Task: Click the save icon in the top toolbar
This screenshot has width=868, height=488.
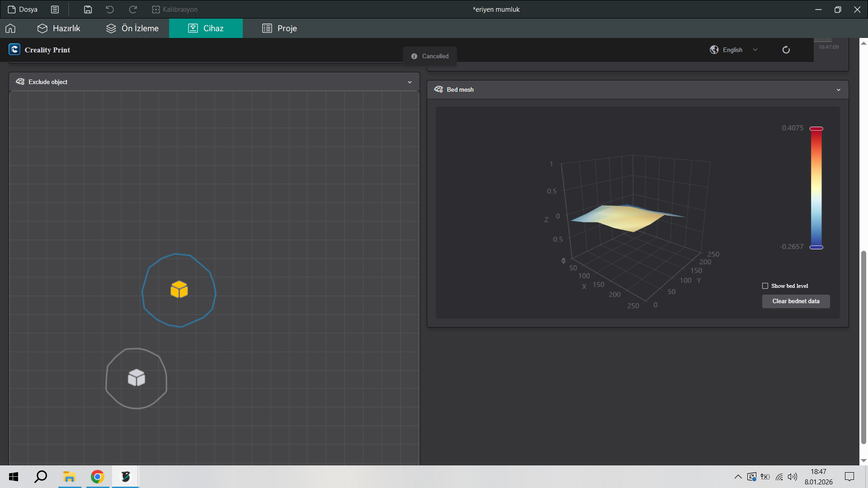Action: pos(88,9)
